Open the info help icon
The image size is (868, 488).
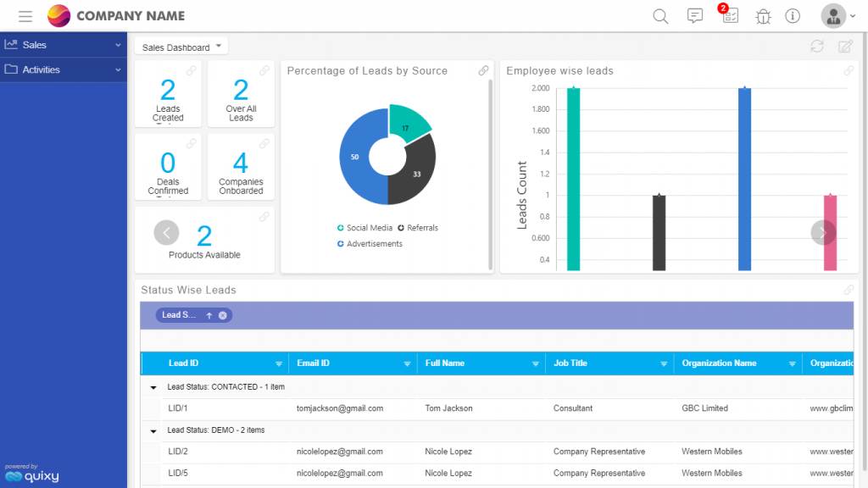(x=793, y=16)
